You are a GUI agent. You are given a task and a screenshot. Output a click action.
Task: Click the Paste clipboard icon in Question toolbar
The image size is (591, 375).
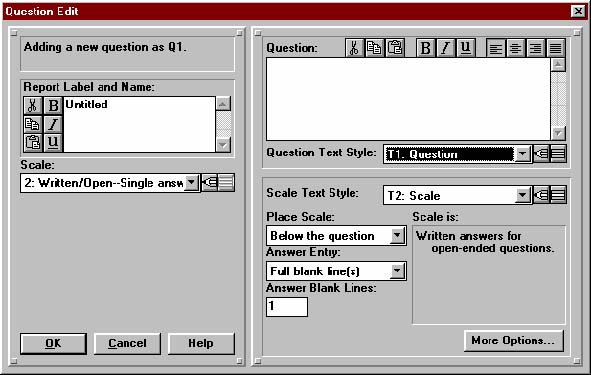tap(395, 48)
